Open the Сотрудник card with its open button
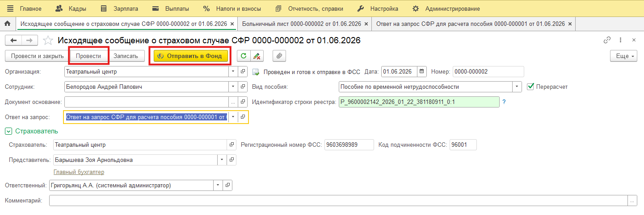 tap(244, 87)
